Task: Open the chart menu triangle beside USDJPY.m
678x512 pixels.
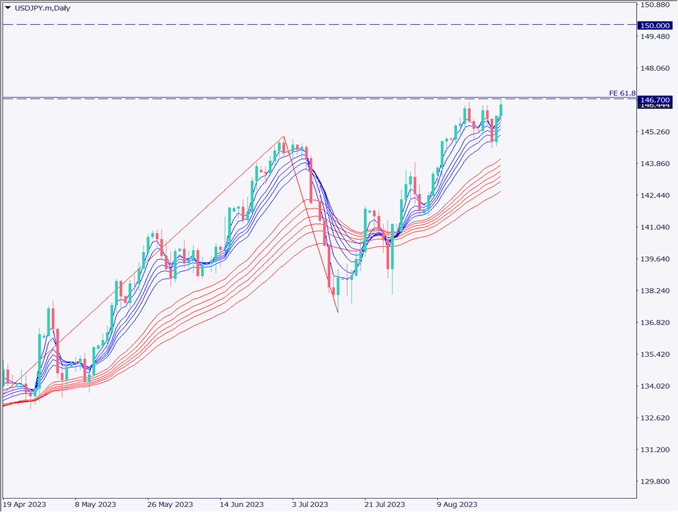Action: (x=7, y=8)
